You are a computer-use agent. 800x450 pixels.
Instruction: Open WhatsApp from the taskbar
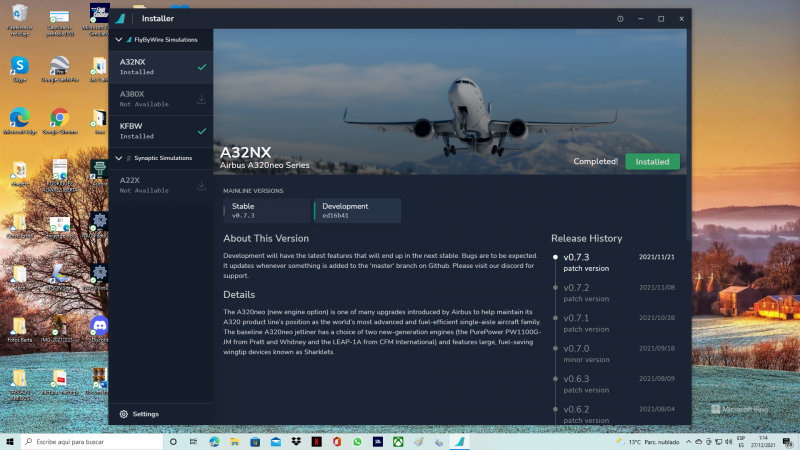click(357, 441)
